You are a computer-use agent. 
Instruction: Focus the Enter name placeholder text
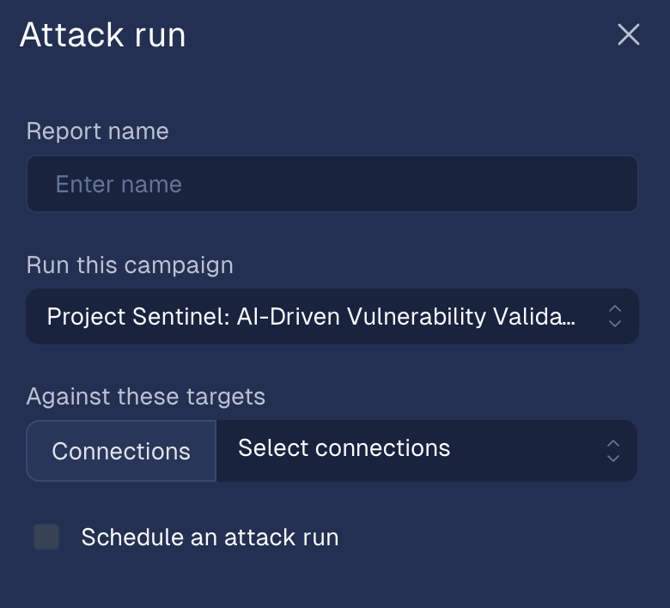coord(119,184)
